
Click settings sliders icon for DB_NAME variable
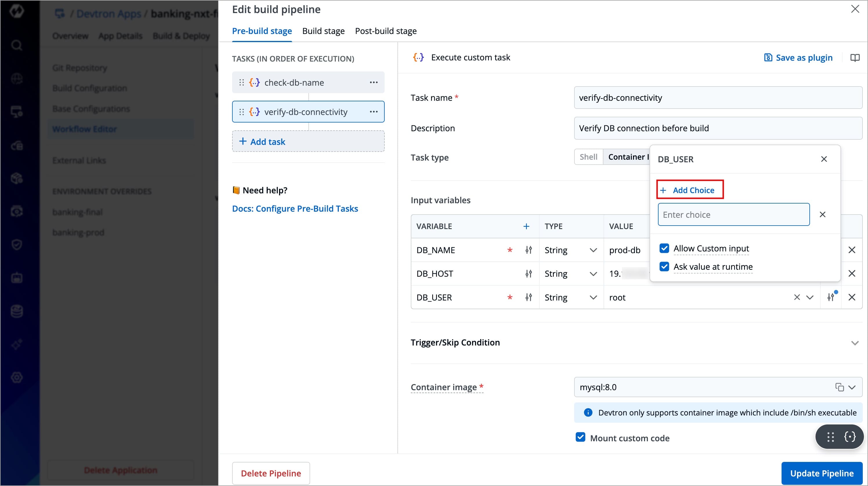click(528, 250)
